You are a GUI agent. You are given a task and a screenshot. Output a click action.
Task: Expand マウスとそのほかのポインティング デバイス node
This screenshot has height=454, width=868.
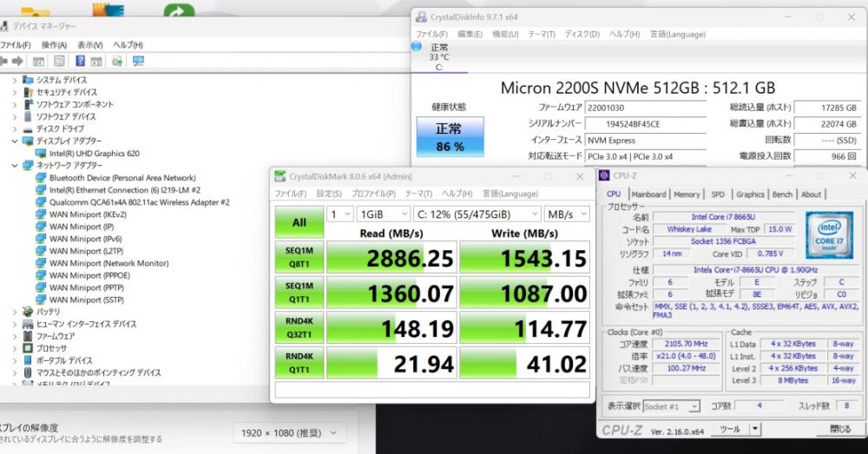15,372
